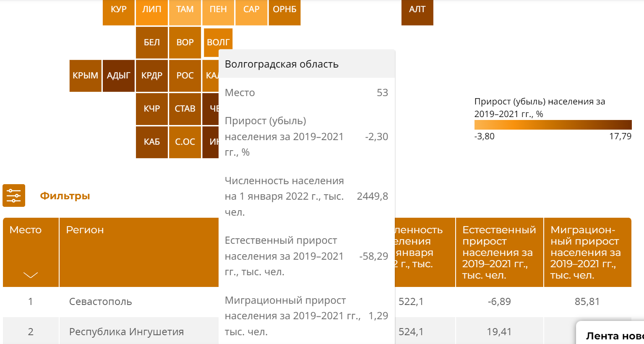Select the КАБ region tile
Viewport: 644px width, 344px height.
[x=152, y=142]
